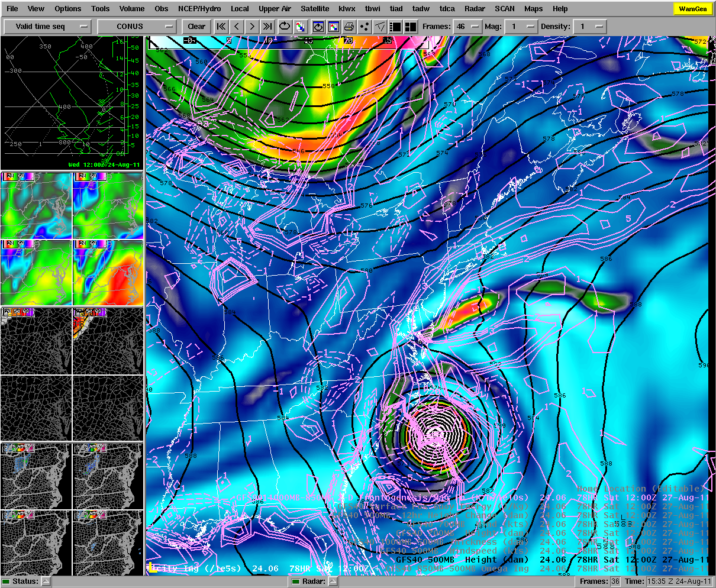Image resolution: width=716 pixels, height=588 pixels.
Task: Click the bottom Frames value 36
Action: (x=615, y=581)
